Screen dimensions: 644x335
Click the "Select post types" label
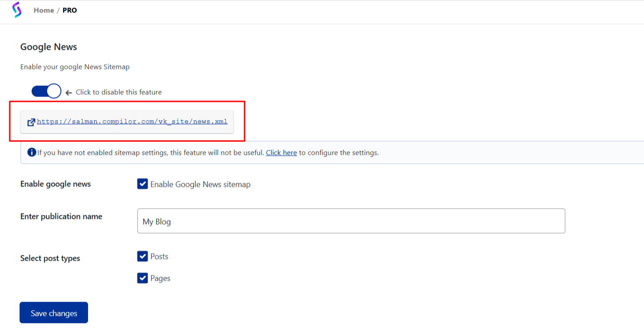point(50,258)
